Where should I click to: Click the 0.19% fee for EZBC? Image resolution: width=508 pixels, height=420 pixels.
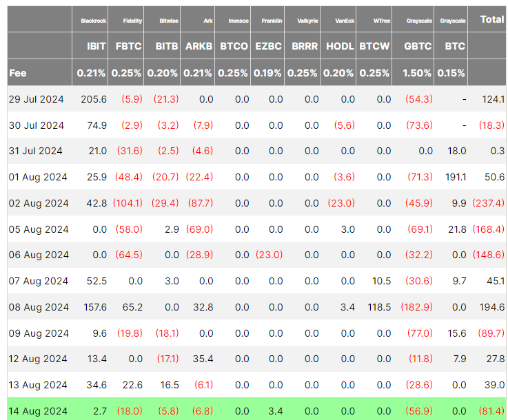[267, 73]
